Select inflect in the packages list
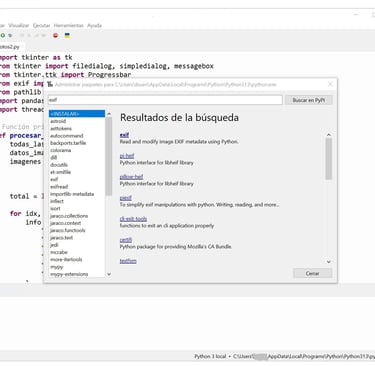Image resolution: width=375 pixels, height=366 pixels. (57, 201)
